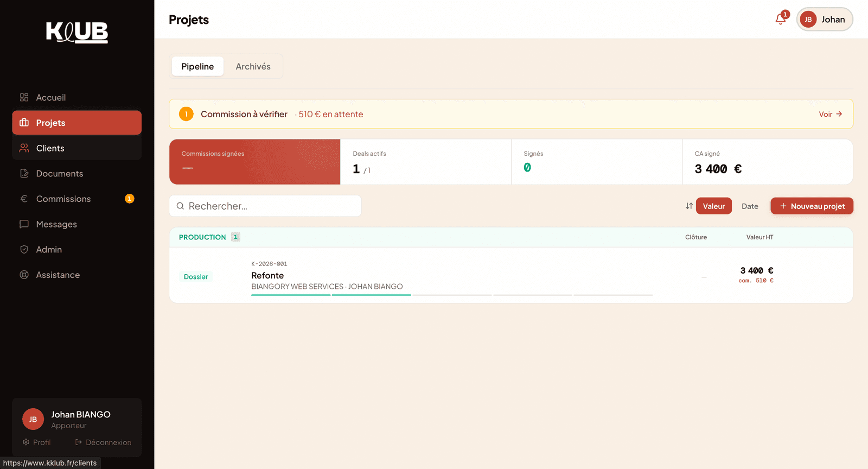
Task: Click the Valeur HT column header
Action: tap(759, 237)
